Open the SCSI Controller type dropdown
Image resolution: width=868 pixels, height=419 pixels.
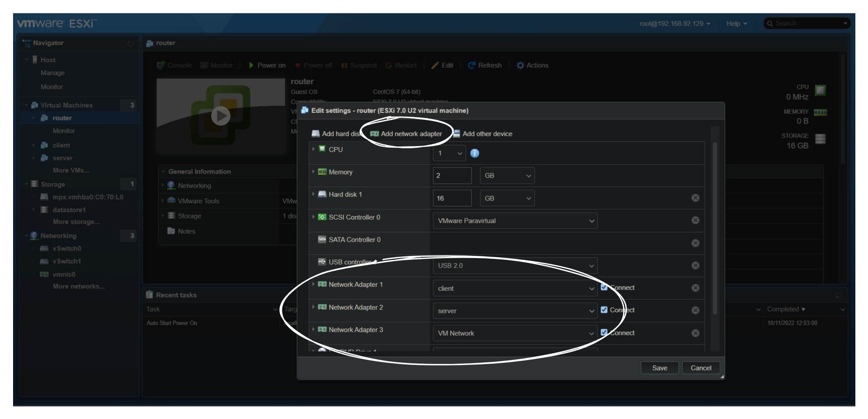click(x=515, y=221)
